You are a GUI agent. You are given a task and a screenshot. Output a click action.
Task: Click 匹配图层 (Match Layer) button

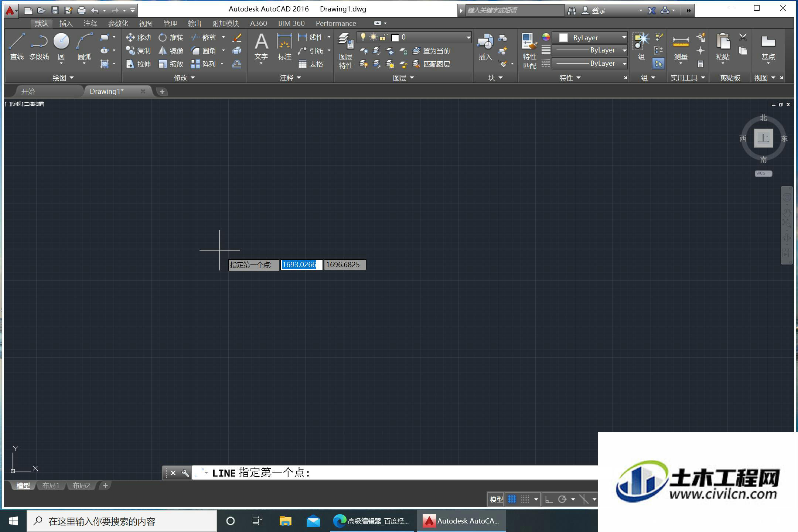point(431,64)
